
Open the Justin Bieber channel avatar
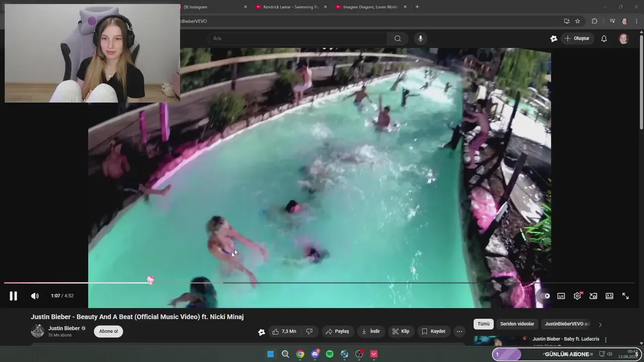click(38, 331)
